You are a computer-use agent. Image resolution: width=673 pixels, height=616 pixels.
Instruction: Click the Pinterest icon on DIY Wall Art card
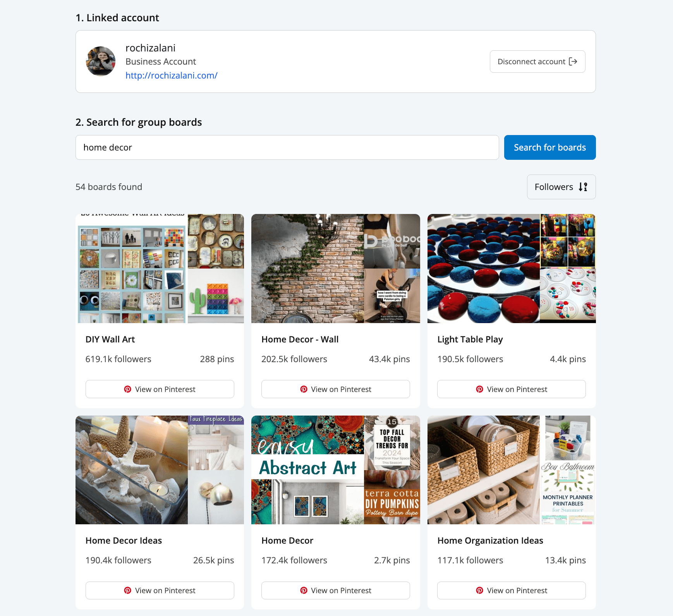pos(128,389)
